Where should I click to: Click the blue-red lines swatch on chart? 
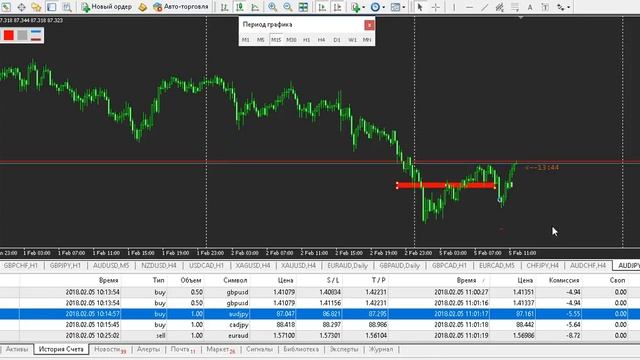[36, 35]
